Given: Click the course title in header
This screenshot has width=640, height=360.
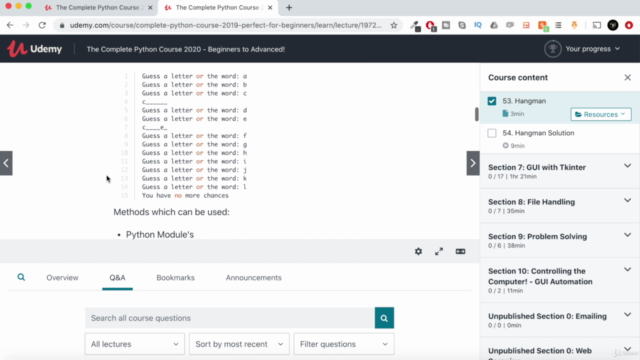Looking at the screenshot, I should click(x=186, y=49).
